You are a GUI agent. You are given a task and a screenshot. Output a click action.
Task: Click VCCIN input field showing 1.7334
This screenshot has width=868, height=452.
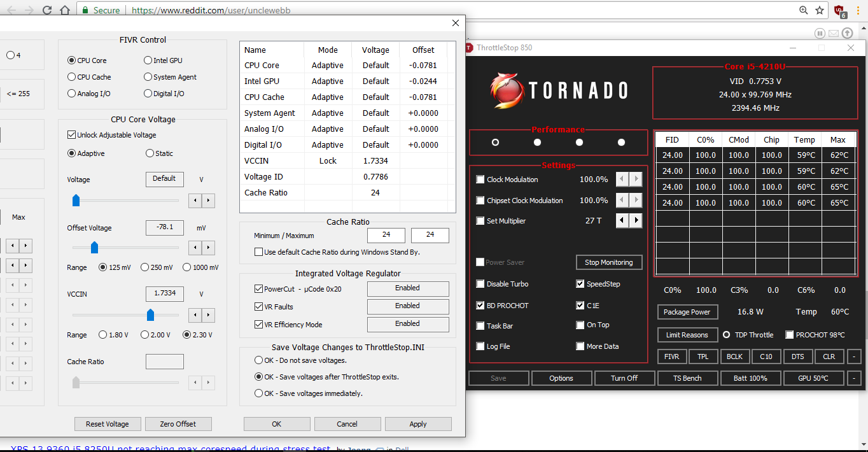point(165,293)
